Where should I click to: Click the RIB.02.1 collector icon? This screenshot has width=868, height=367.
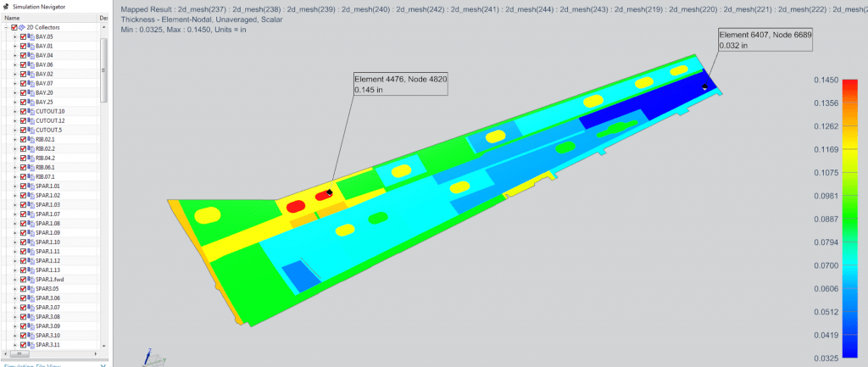pyautogui.click(x=31, y=139)
